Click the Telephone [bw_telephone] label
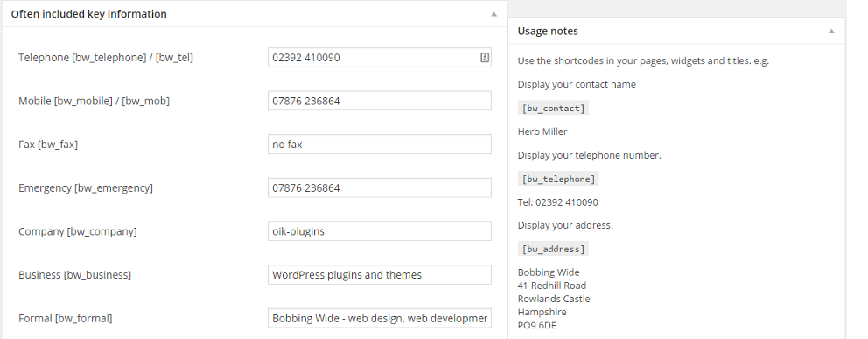 coord(106,58)
